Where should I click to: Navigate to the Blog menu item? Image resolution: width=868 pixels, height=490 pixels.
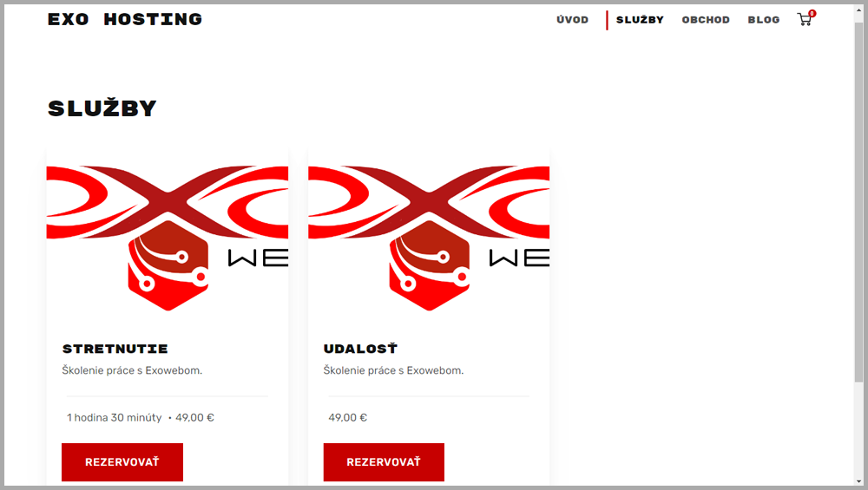[x=764, y=20]
